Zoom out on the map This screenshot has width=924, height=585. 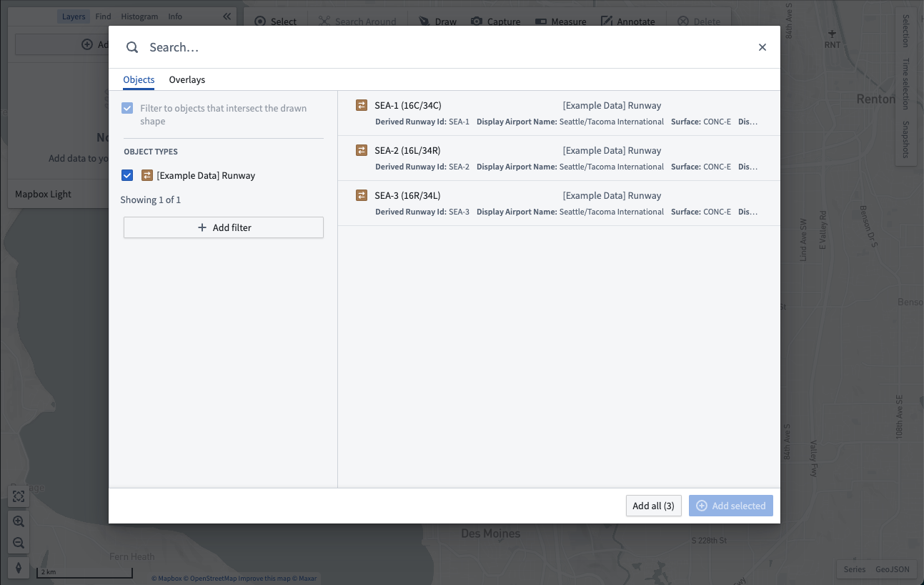[x=19, y=543]
